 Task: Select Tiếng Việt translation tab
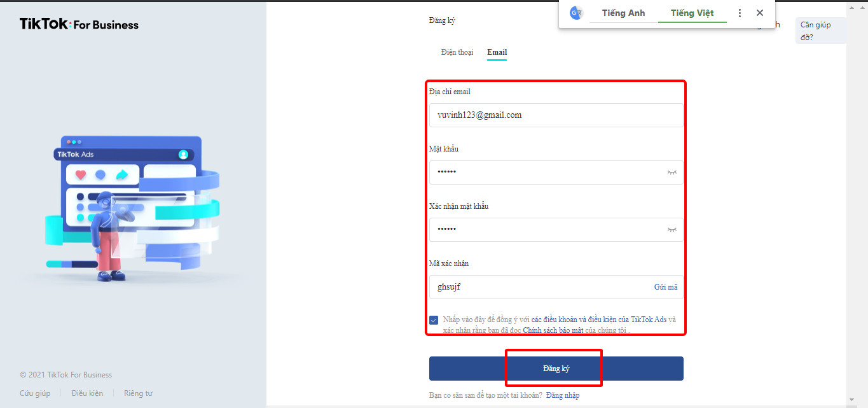pyautogui.click(x=692, y=13)
